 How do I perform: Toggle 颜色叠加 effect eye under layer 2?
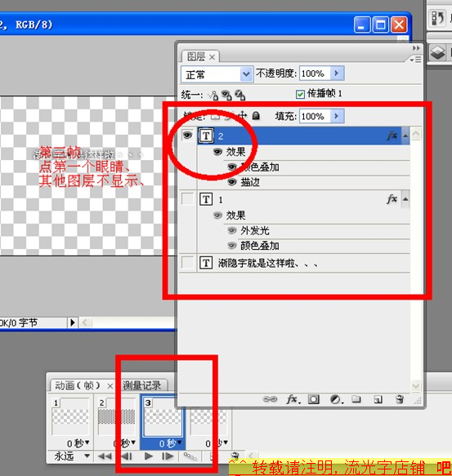click(x=232, y=167)
